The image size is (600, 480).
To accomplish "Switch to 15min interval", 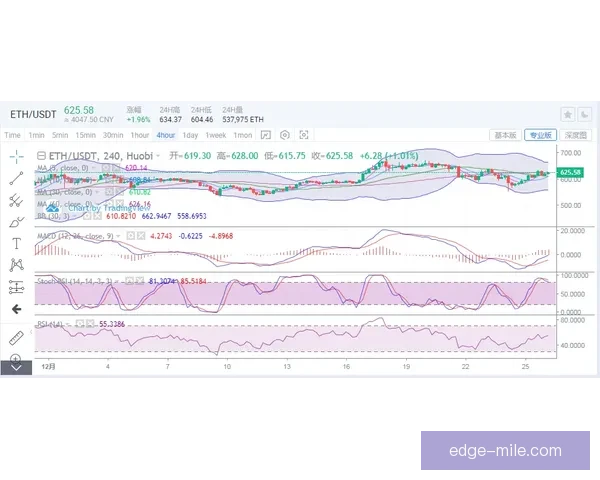I will pyautogui.click(x=85, y=135).
